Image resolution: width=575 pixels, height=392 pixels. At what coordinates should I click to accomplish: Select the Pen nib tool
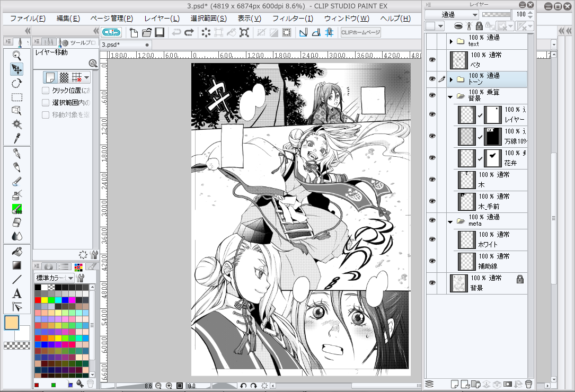tap(17, 153)
